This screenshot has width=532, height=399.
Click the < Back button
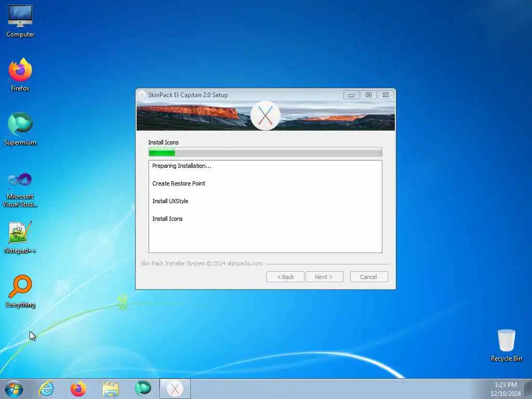285,277
